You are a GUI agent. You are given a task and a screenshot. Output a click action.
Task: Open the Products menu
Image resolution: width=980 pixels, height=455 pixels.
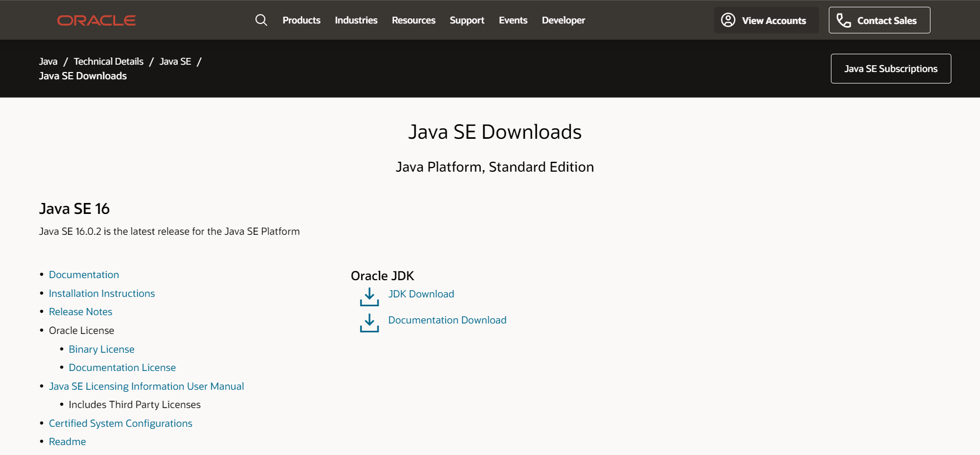[301, 20]
